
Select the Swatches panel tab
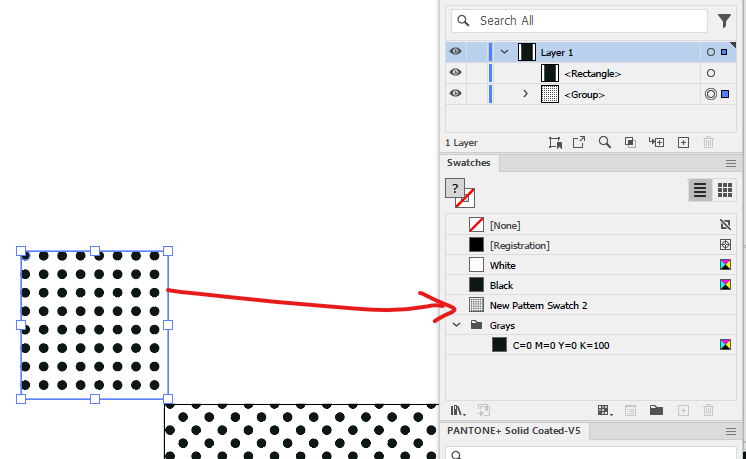pos(469,163)
